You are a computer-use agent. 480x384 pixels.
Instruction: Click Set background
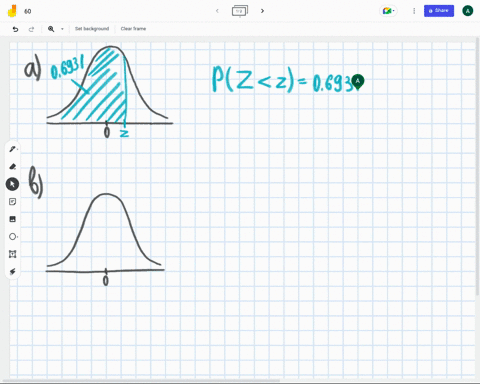pos(92,29)
